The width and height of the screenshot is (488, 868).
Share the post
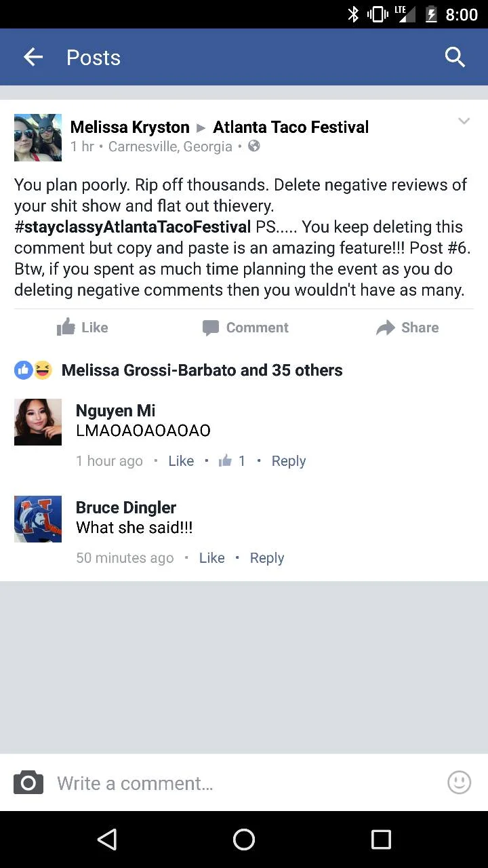(407, 328)
